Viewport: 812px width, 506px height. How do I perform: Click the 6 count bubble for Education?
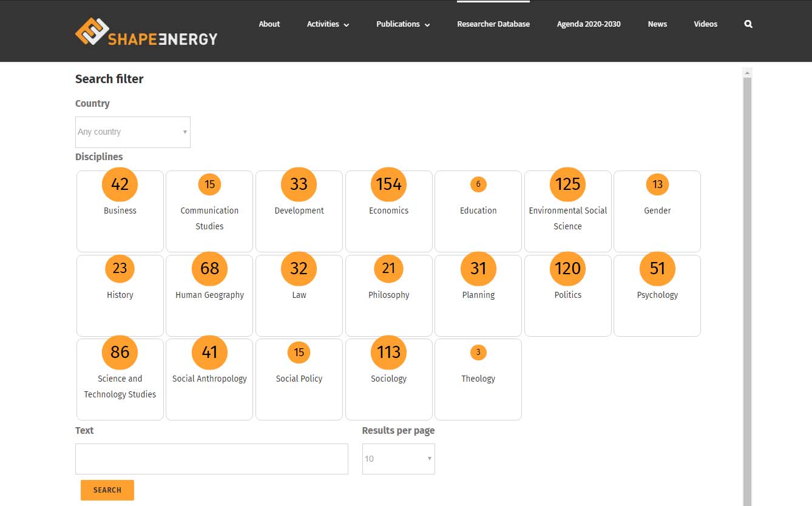point(478,184)
